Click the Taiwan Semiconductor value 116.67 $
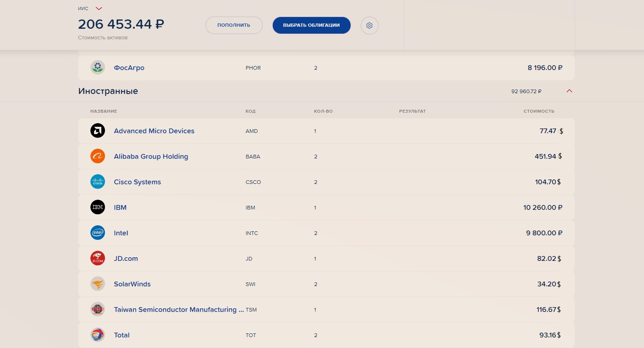This screenshot has height=348, width=644. (548, 310)
